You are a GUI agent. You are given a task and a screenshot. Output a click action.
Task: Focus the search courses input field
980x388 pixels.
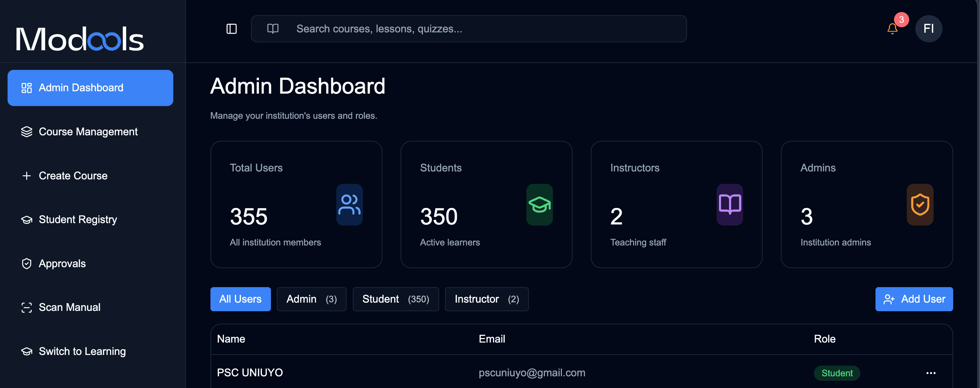469,29
